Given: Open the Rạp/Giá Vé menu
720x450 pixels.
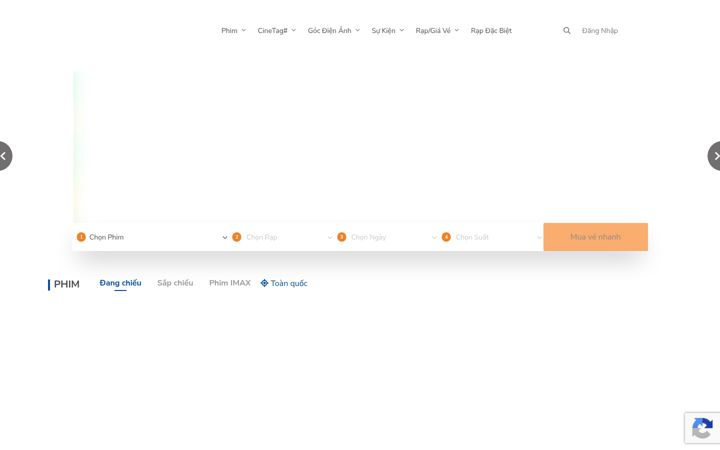Looking at the screenshot, I should coord(437,31).
